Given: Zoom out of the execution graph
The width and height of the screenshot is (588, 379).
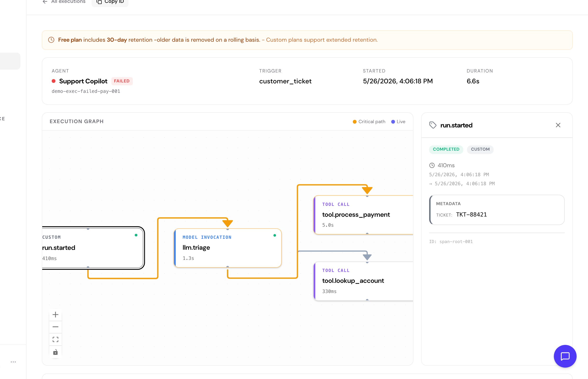Looking at the screenshot, I should click(x=55, y=327).
